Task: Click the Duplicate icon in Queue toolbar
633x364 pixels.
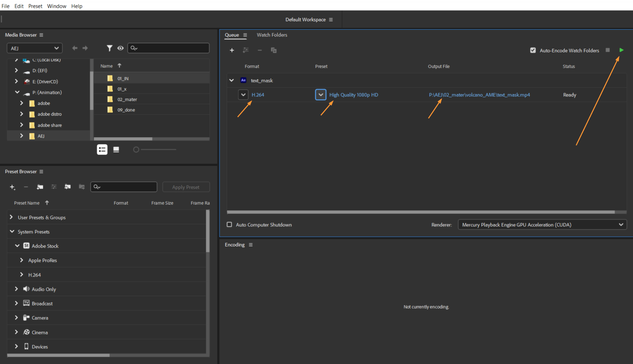Action: tap(274, 51)
